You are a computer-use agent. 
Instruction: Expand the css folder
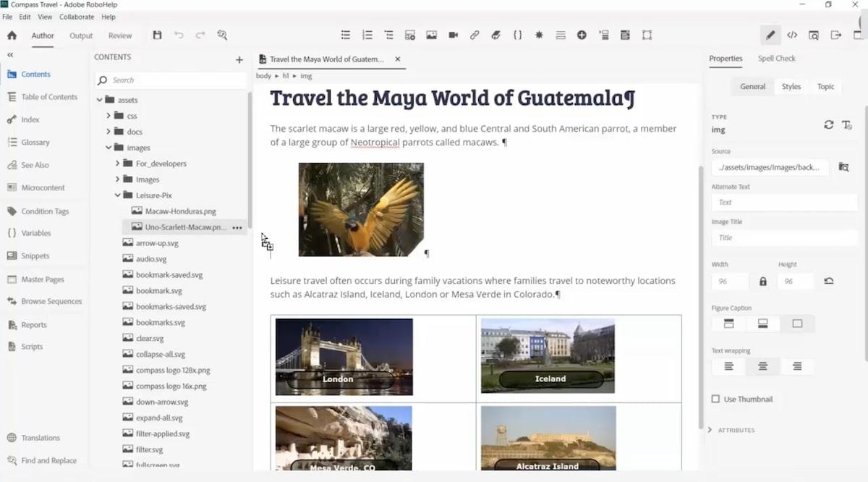click(109, 116)
